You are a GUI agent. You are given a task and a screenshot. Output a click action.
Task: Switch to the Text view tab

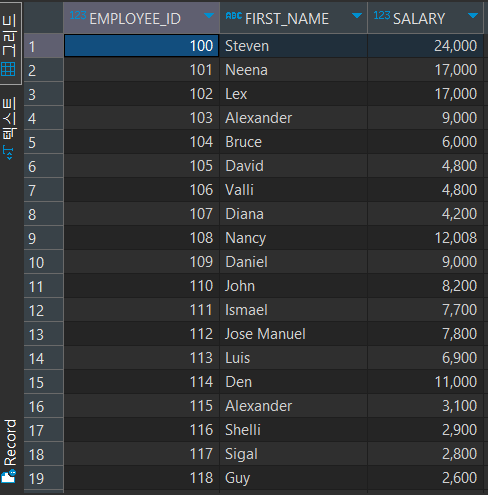[x=9, y=128]
